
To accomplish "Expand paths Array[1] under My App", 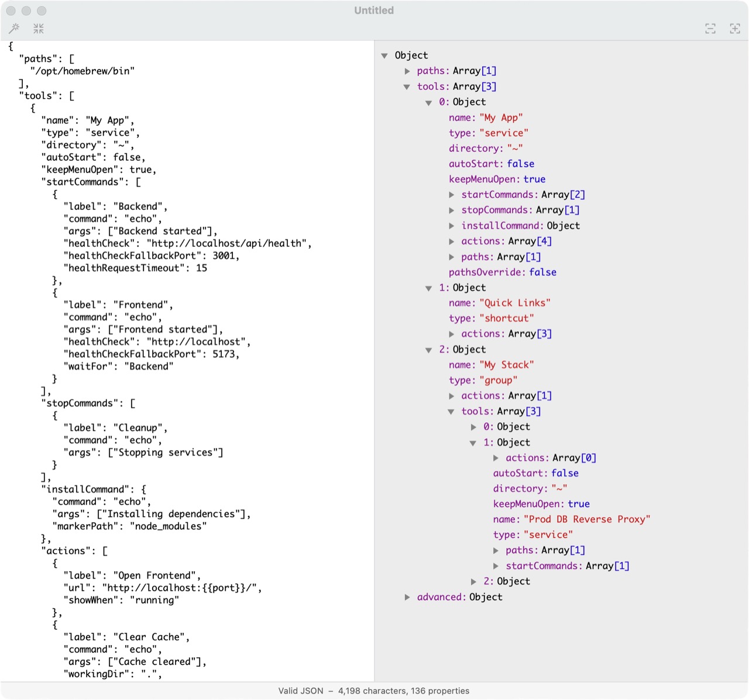I will [x=452, y=257].
